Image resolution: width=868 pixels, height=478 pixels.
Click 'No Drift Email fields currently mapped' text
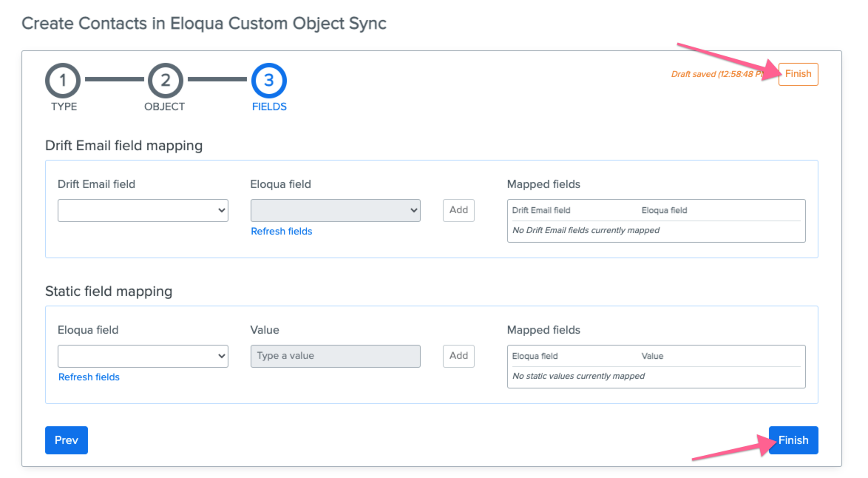586,230
